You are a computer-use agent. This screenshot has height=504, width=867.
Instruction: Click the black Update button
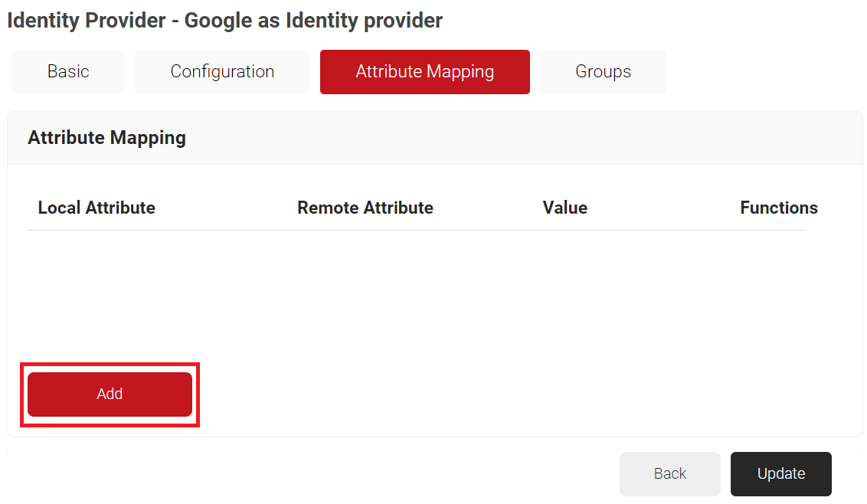[780, 474]
